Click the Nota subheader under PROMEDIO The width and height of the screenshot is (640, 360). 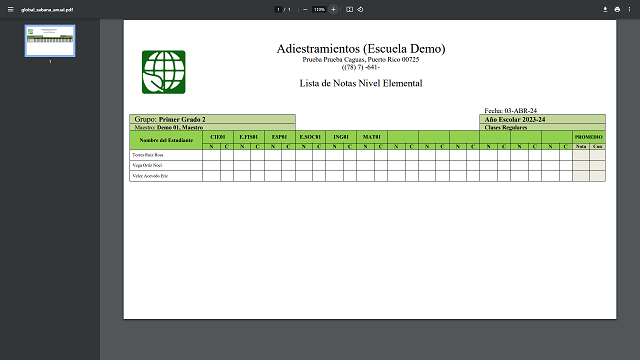tap(581, 146)
